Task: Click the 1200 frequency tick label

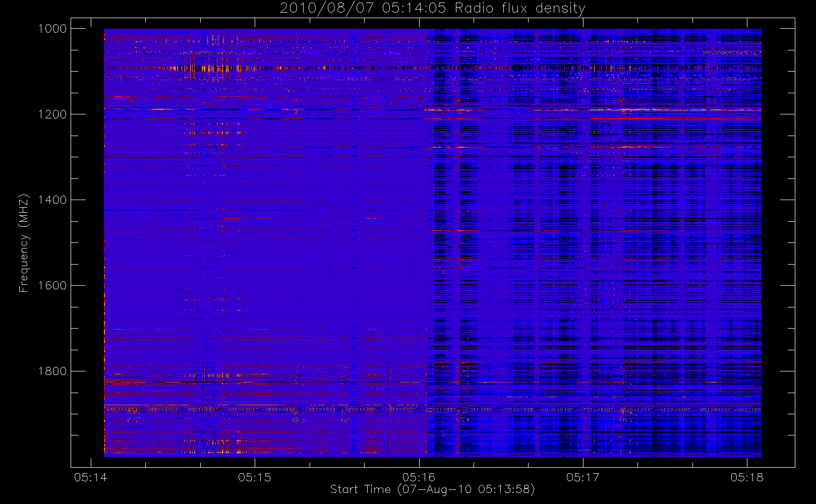Action: coord(52,114)
